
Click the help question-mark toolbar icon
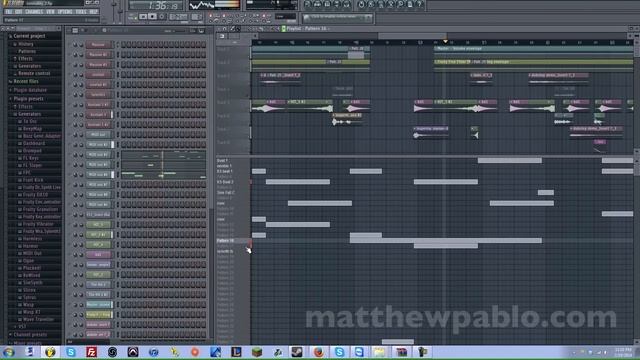click(x=419, y=4)
